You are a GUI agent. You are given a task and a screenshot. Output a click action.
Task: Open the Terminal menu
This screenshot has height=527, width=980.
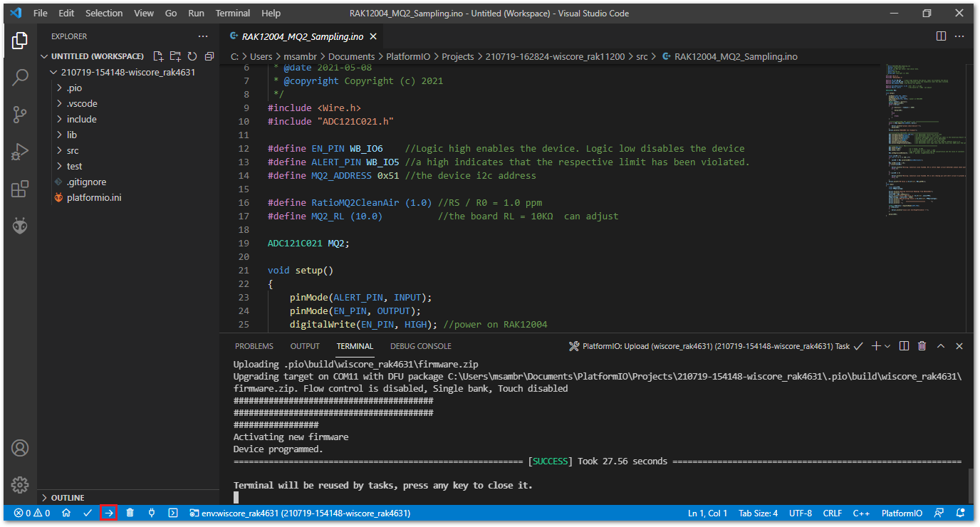233,13
